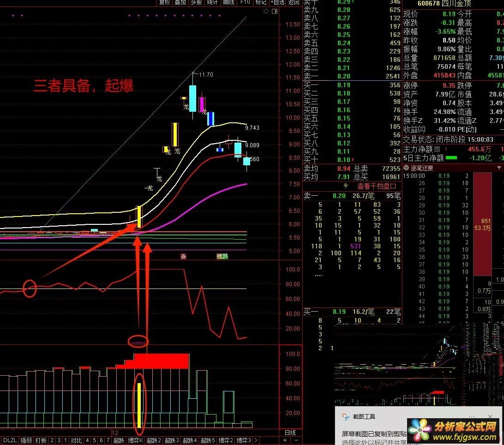This screenshot has width=504, height=445.
Task: Zoom in chart with the plus button
Action: (x=285, y=440)
